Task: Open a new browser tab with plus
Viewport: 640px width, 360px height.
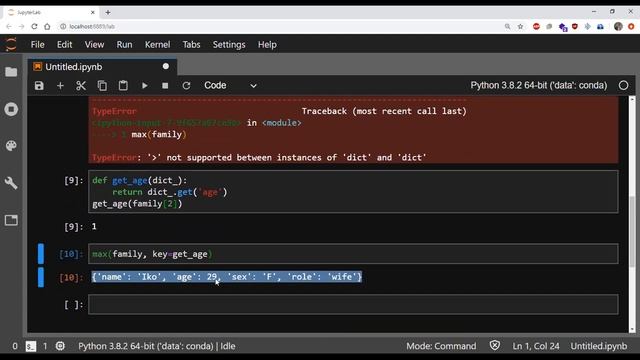Action: click(x=108, y=12)
